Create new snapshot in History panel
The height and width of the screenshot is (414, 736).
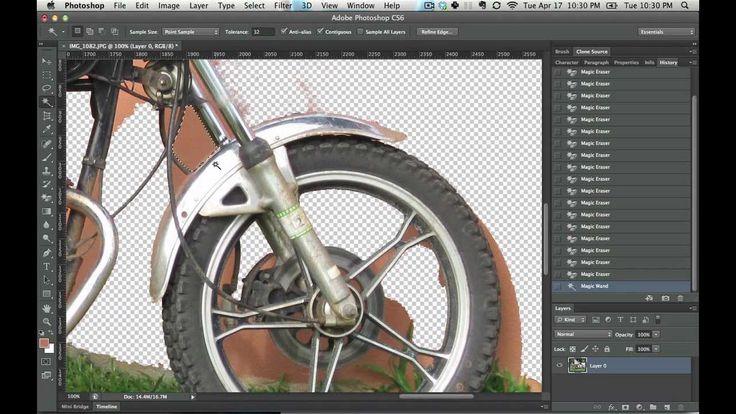coord(665,298)
